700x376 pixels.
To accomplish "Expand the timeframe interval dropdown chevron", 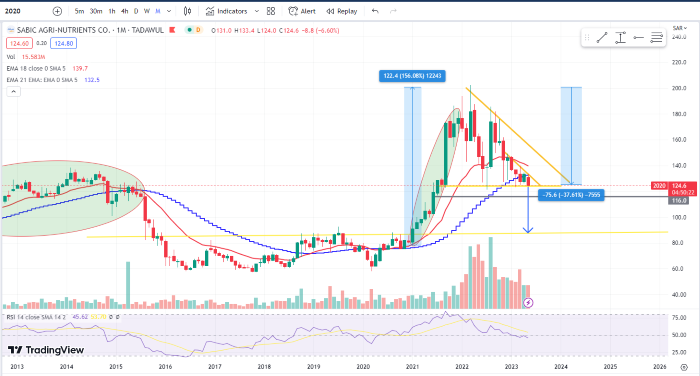I will (169, 11).
